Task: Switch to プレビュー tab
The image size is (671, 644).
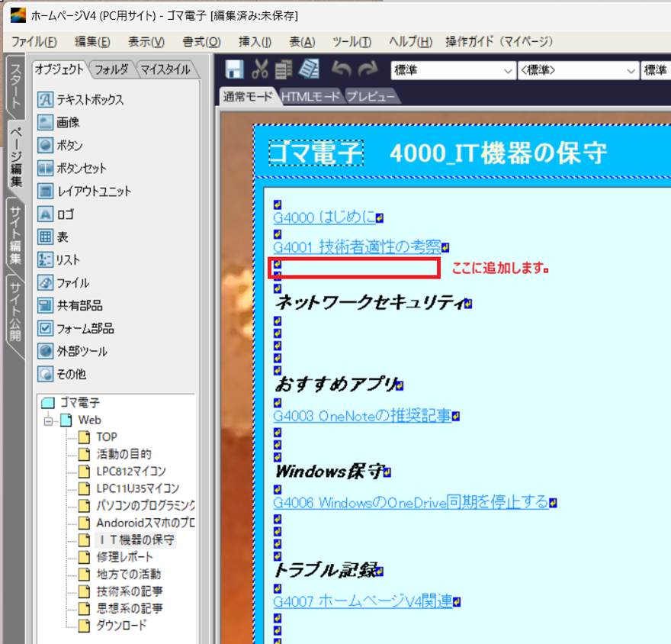Action: [x=371, y=97]
